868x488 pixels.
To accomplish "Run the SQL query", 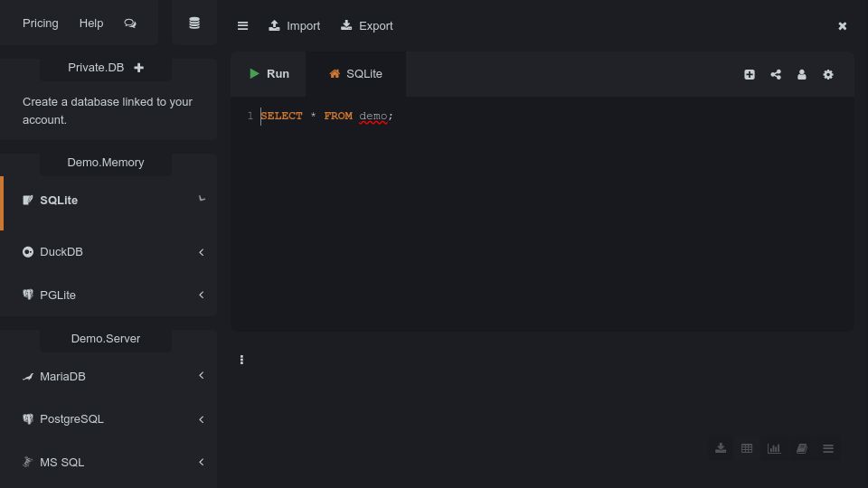I will click(x=269, y=73).
